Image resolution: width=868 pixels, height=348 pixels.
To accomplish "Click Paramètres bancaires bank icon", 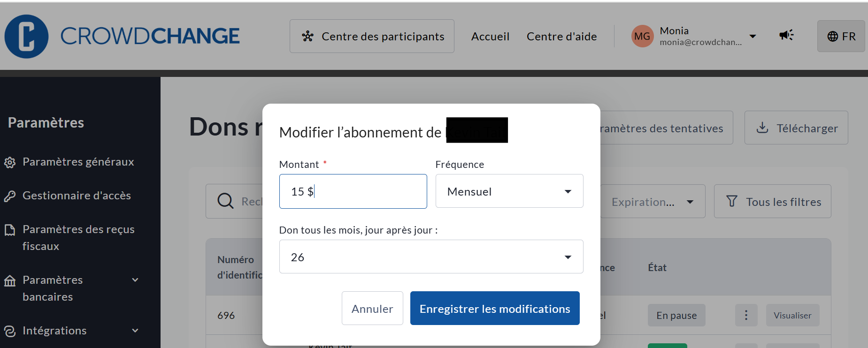I will pyautogui.click(x=10, y=281).
